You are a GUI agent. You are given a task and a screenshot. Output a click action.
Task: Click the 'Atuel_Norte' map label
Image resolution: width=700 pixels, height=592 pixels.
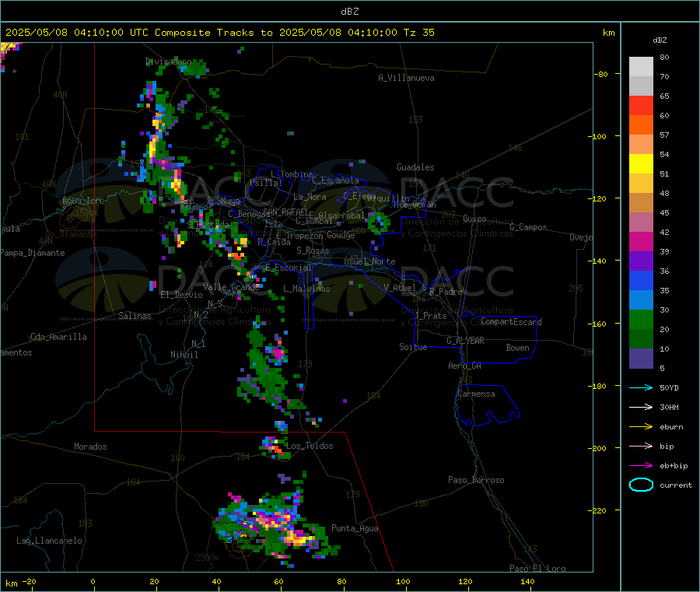point(369,261)
